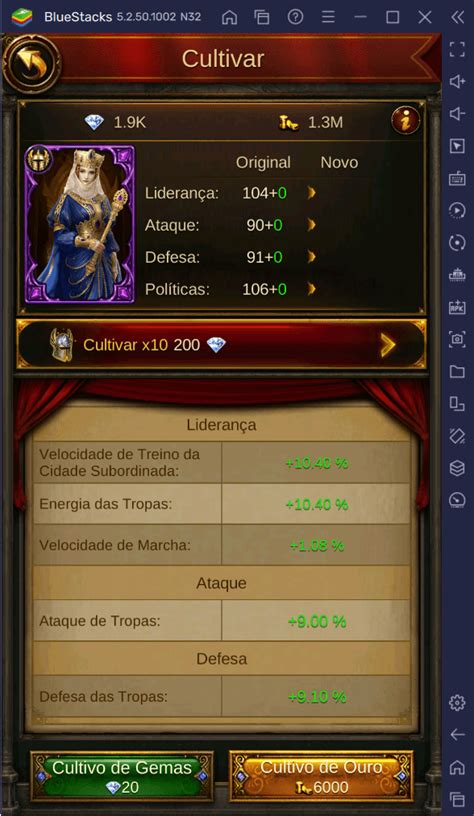This screenshot has height=816, width=474.
Task: Click Android back arrow in sidebar
Action: click(x=457, y=735)
